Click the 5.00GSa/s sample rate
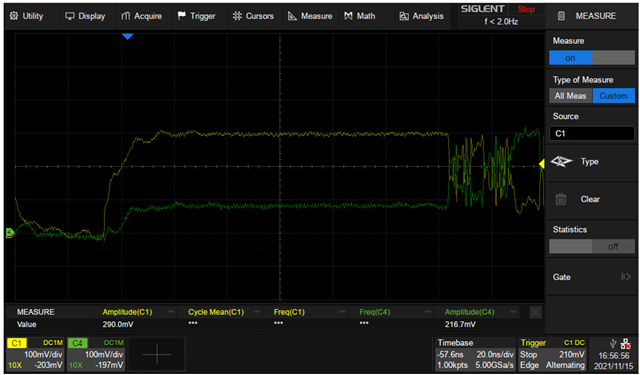Viewport: 640px width, 375px height. pos(494,365)
